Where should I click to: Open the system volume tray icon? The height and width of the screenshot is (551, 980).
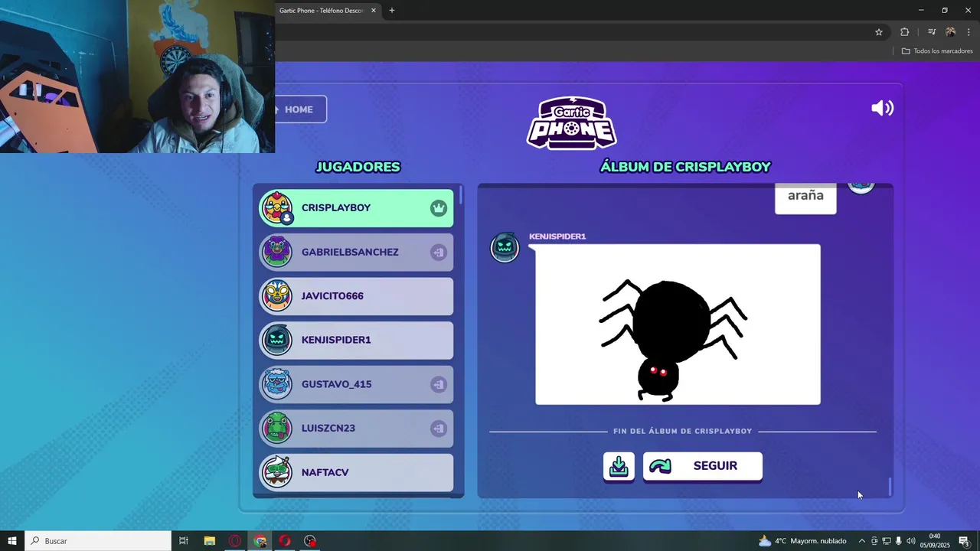click(911, 541)
